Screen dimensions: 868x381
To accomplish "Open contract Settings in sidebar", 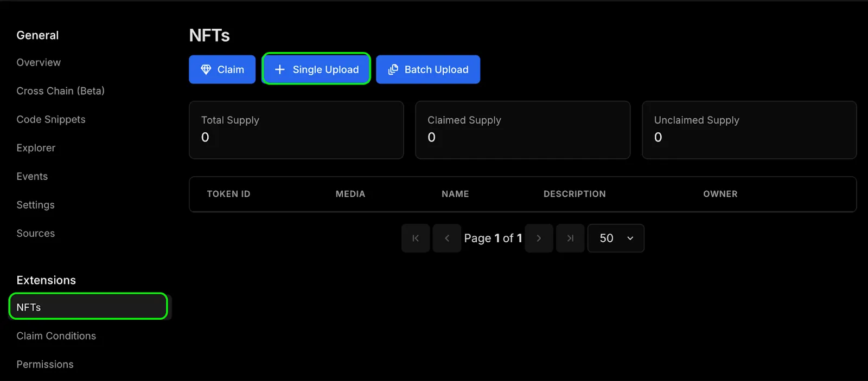I will [x=35, y=205].
